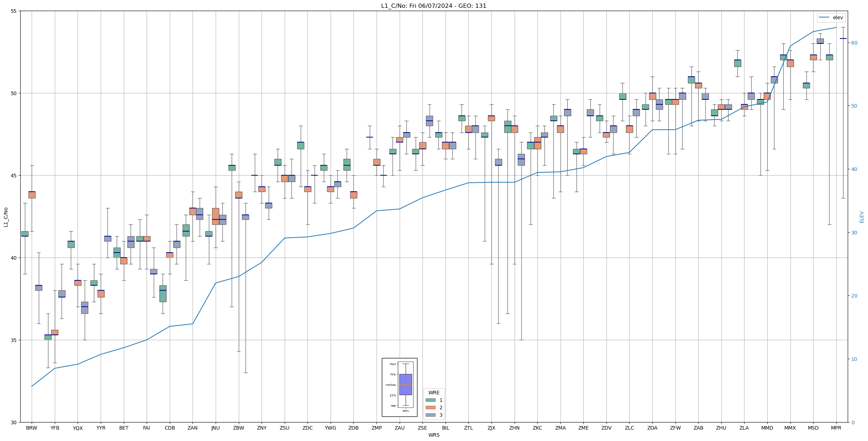Click the BRW x-axis label
868x441 pixels.
point(32,428)
